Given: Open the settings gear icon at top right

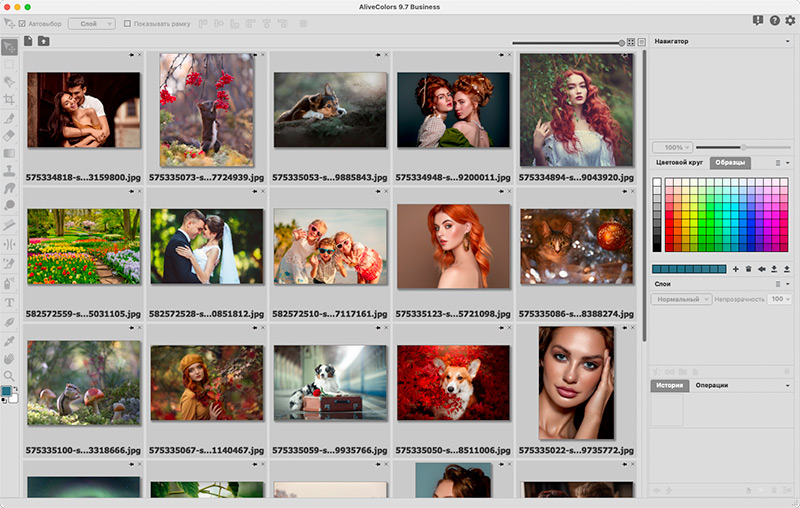Looking at the screenshot, I should pos(790,20).
